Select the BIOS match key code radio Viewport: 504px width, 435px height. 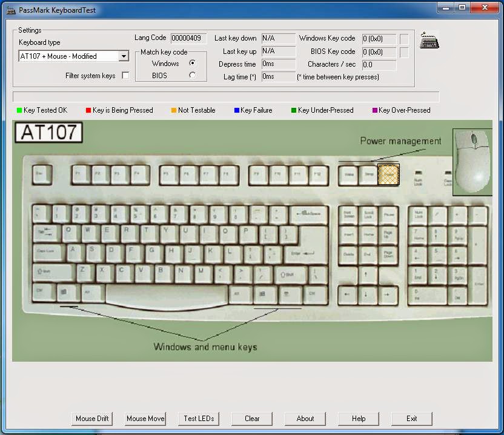click(192, 75)
